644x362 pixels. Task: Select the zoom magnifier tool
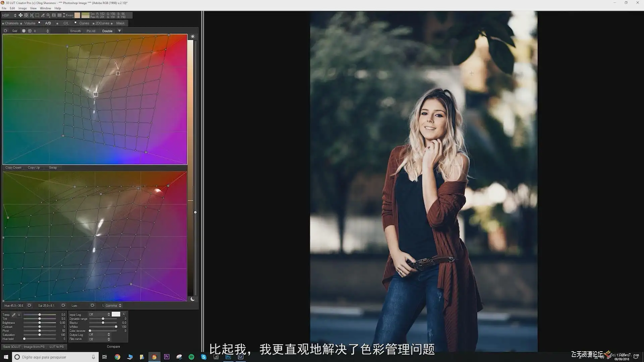[x=48, y=15]
